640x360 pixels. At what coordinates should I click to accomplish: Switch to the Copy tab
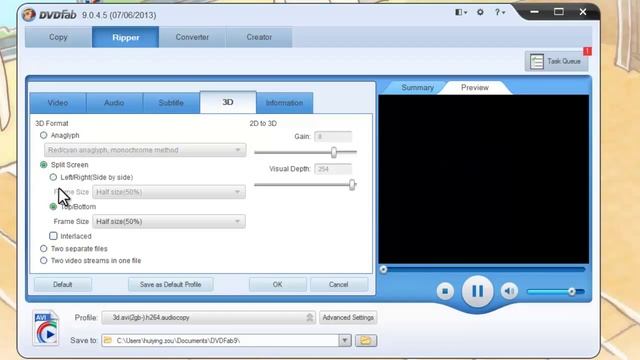coord(58,37)
